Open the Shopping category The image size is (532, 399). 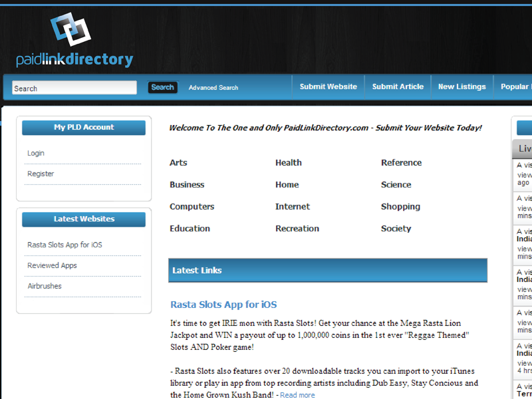[400, 207]
